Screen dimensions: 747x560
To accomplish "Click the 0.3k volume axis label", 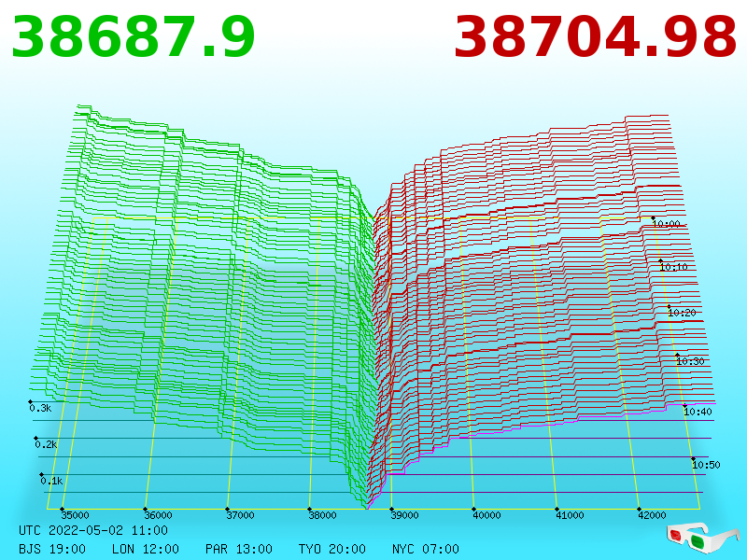I will [40, 408].
